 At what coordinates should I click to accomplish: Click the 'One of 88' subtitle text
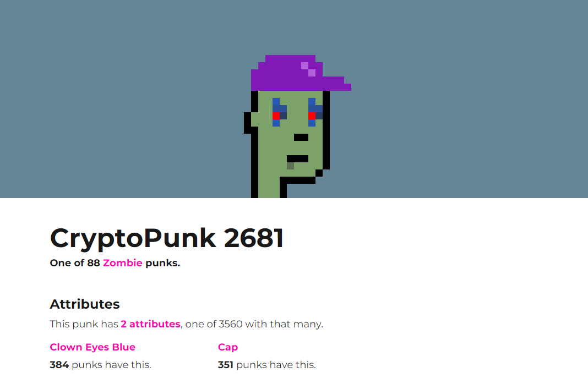[x=75, y=263]
